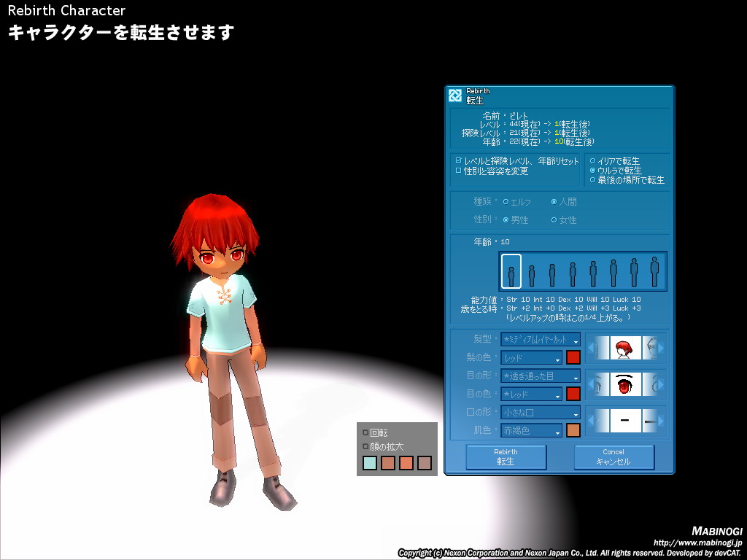
Task: Select the seventh age figure icon
Action: 634,273
